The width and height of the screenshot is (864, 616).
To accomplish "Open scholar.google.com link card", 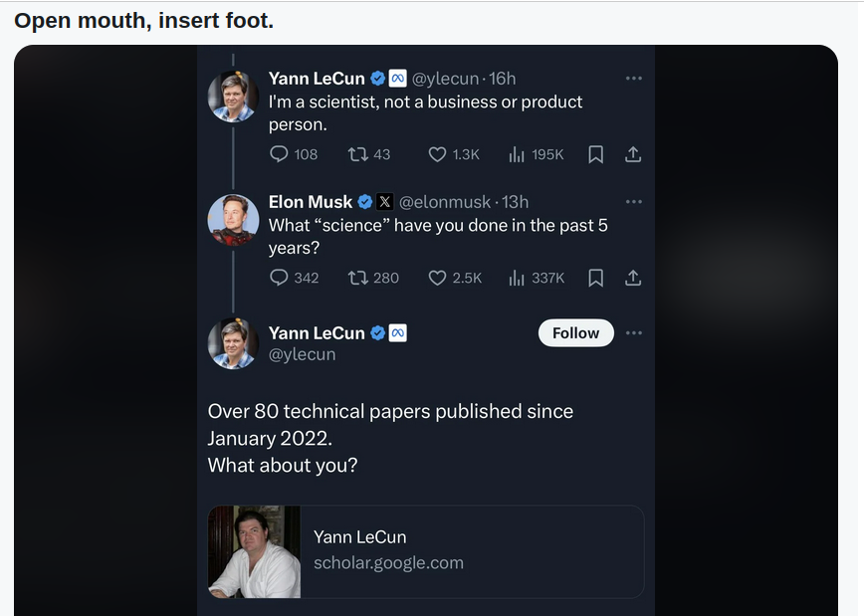I will (x=426, y=551).
